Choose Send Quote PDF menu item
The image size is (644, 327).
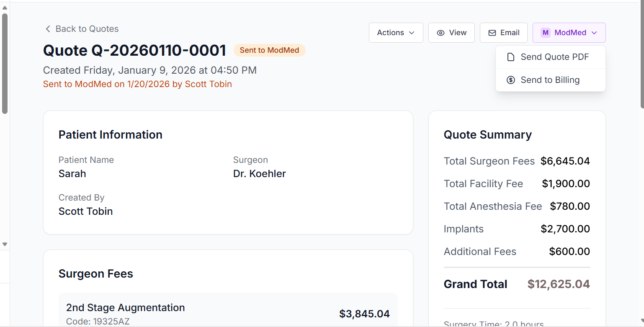pyautogui.click(x=551, y=57)
